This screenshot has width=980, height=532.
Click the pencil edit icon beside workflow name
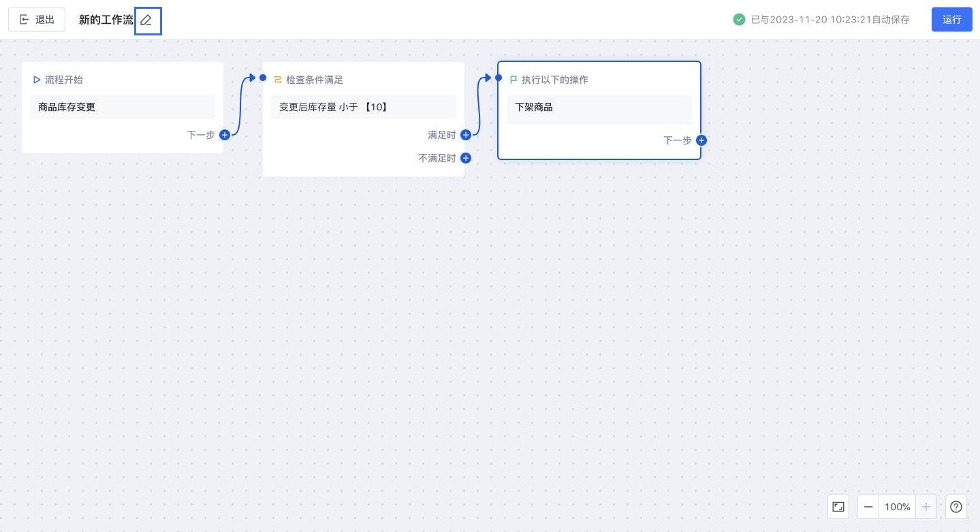coord(146,20)
